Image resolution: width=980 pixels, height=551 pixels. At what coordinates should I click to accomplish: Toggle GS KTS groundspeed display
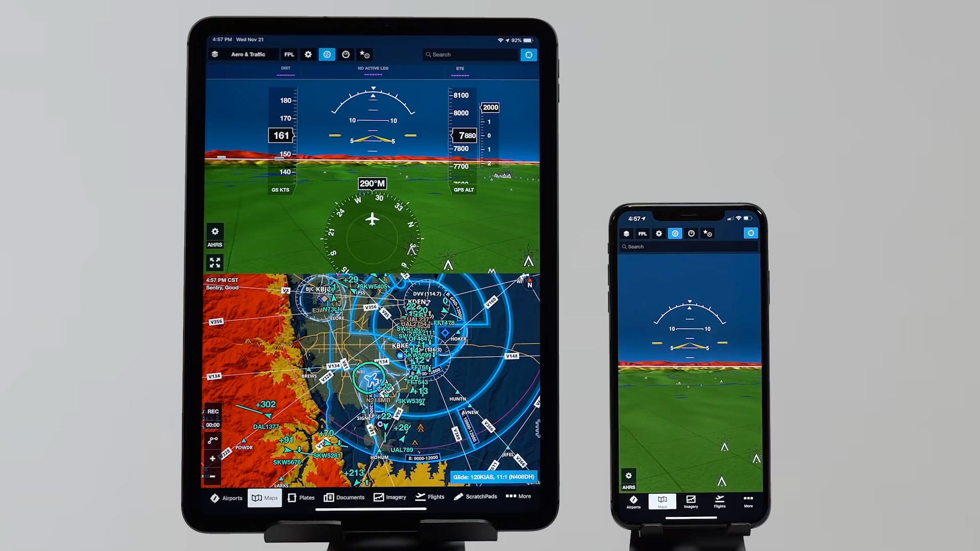click(280, 189)
